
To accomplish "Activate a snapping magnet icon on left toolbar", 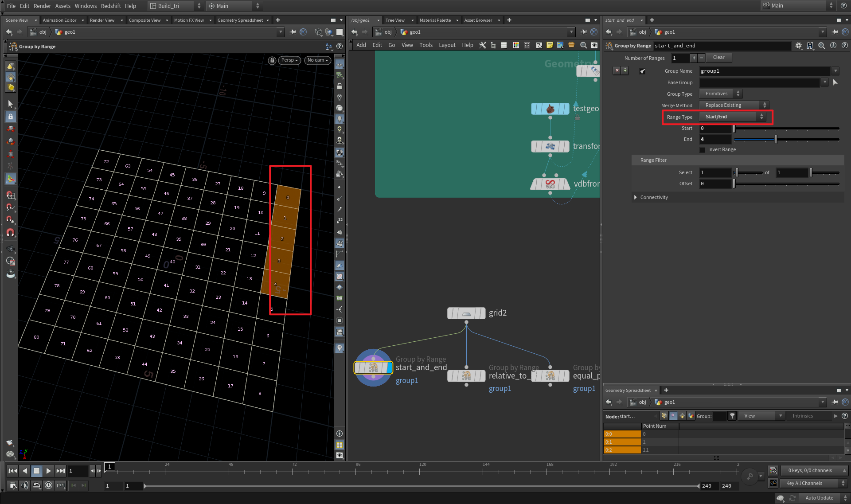I will click(x=11, y=233).
